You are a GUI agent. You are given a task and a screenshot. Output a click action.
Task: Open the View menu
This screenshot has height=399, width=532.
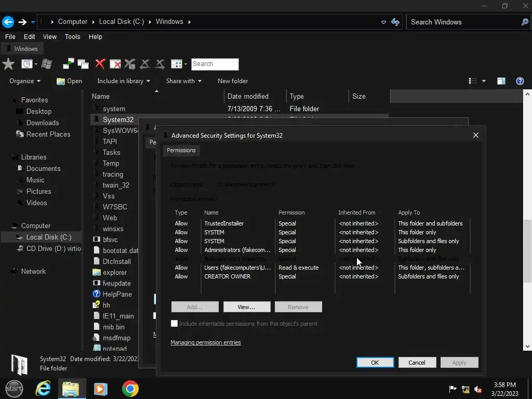[x=49, y=37]
